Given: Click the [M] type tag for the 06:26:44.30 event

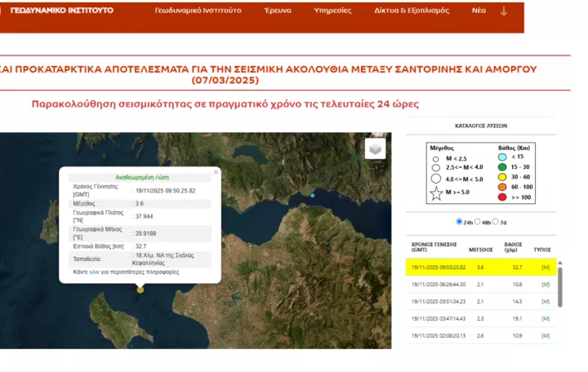Looking at the screenshot, I should tap(545, 284).
